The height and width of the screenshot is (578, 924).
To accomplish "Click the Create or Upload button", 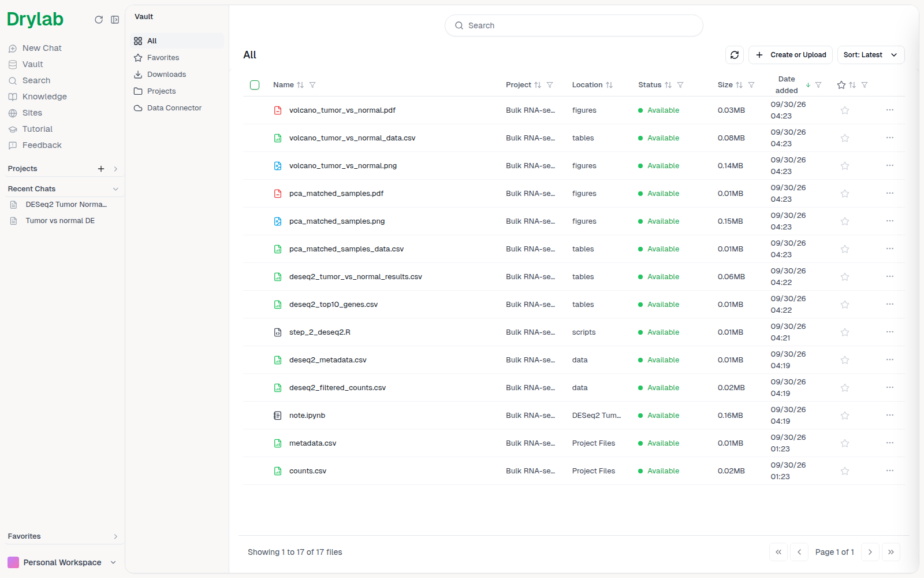I will 791,55.
